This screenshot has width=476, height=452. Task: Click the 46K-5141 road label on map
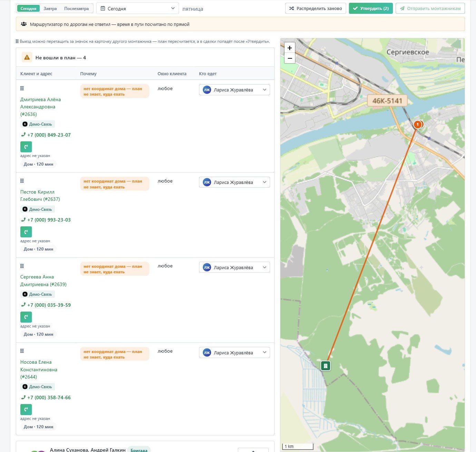pos(387,101)
